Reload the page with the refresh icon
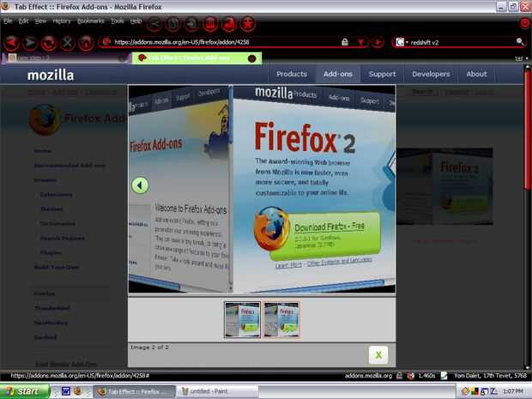This screenshot has width=532, height=399. (x=49, y=43)
